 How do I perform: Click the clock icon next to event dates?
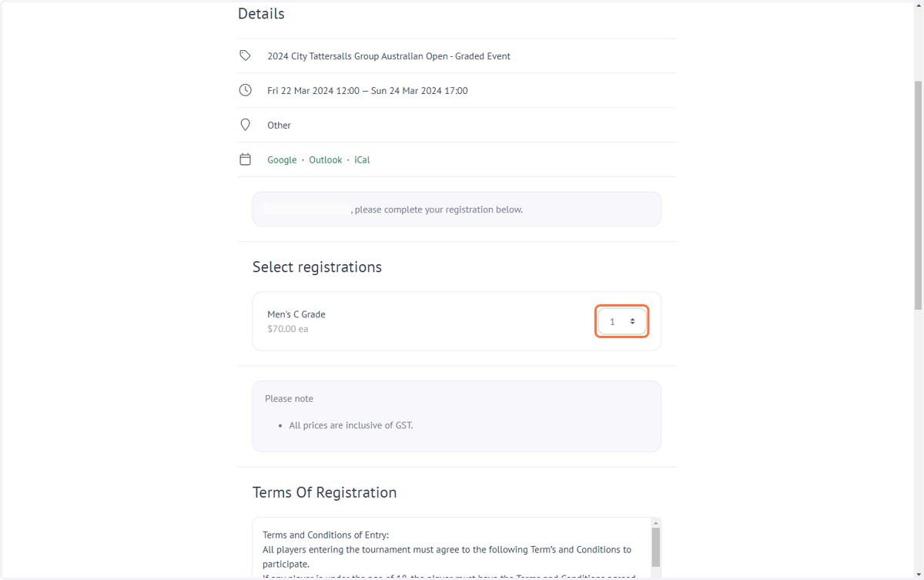point(245,90)
